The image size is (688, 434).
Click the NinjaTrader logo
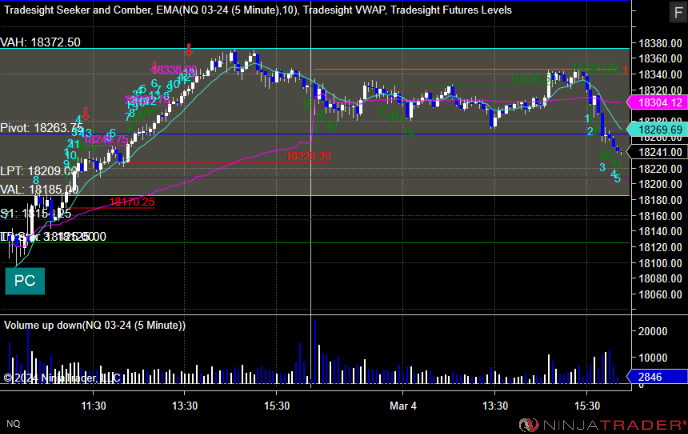pos(602,424)
